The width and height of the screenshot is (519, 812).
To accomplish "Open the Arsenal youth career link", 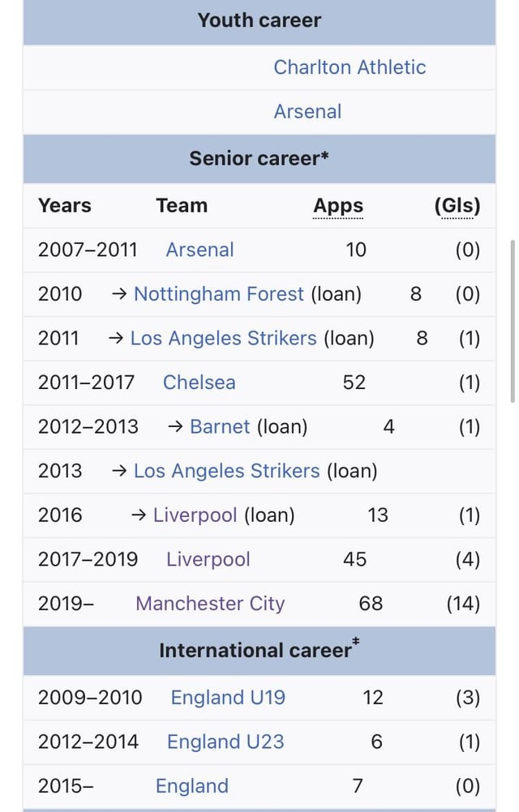I will pyautogui.click(x=307, y=112).
